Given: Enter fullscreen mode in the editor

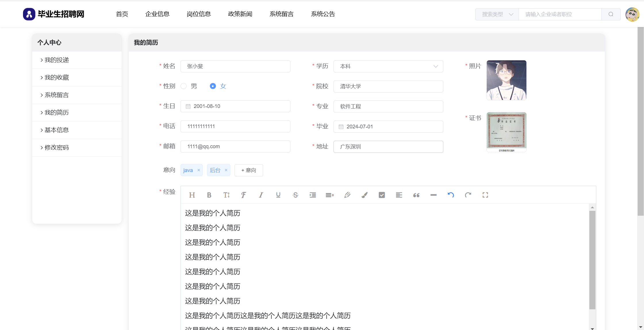Looking at the screenshot, I should pyautogui.click(x=485, y=195).
